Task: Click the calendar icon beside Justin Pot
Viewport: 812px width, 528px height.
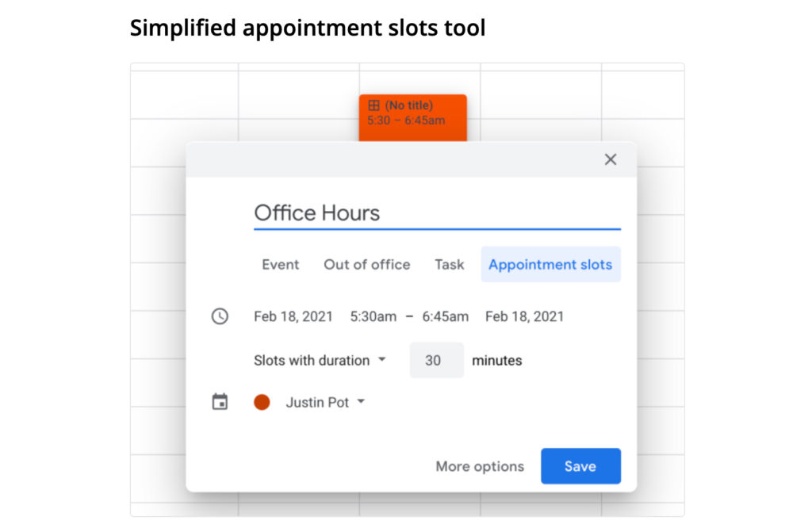Action: (x=220, y=402)
